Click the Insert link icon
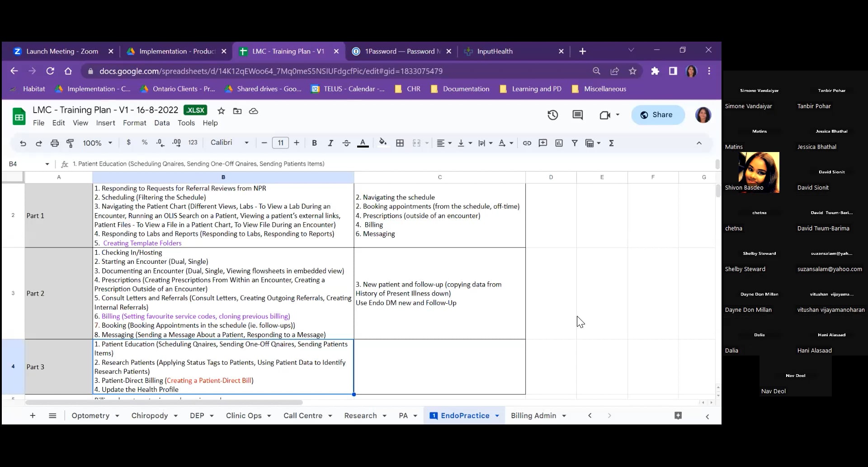868x467 pixels. click(x=527, y=143)
